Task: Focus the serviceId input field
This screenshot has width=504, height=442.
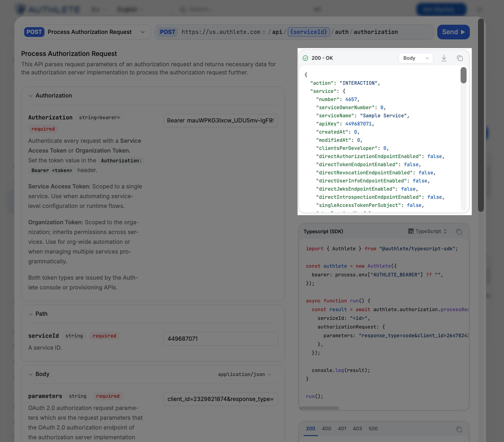Action: point(220,339)
